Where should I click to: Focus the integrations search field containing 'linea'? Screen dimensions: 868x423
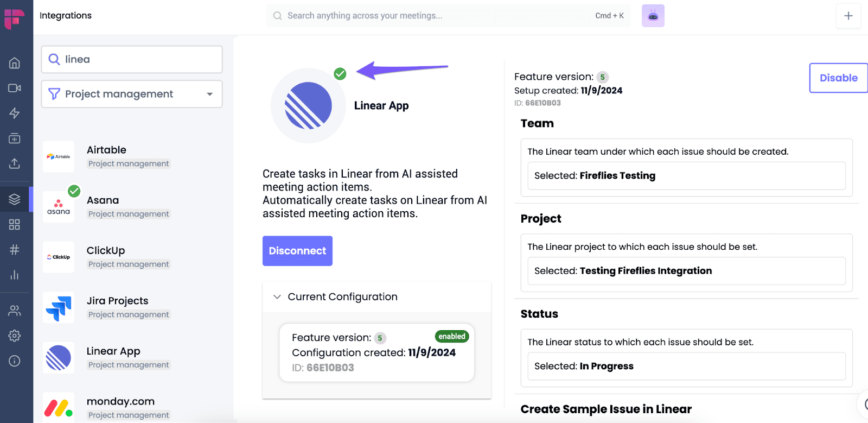coord(132,59)
